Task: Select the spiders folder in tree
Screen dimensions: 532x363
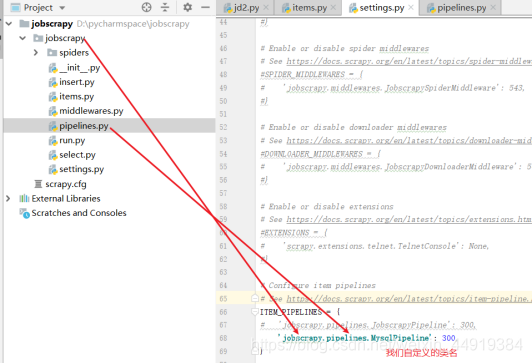Action: (x=74, y=53)
